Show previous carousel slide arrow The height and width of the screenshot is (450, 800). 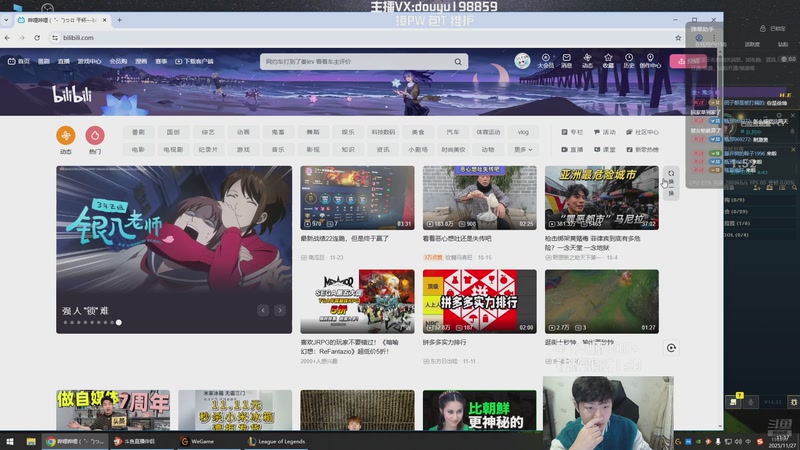tap(263, 310)
